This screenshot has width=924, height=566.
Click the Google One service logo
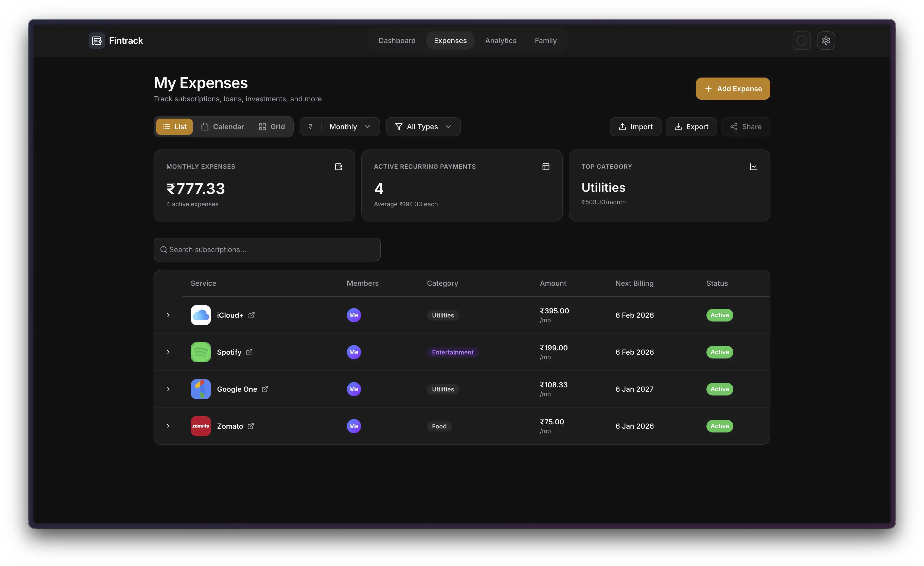tap(201, 389)
